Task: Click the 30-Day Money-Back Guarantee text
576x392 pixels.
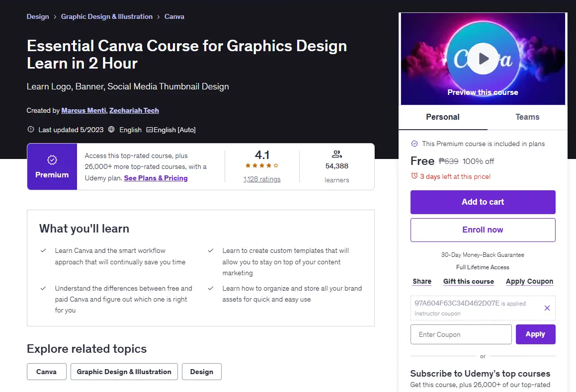Action: [483, 255]
